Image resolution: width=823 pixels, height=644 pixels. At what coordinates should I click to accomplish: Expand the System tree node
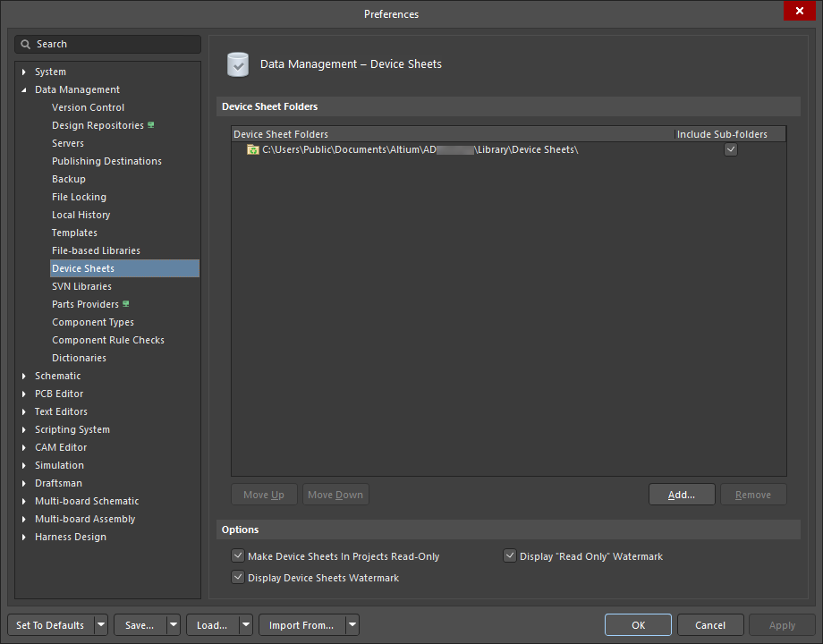[x=23, y=72]
